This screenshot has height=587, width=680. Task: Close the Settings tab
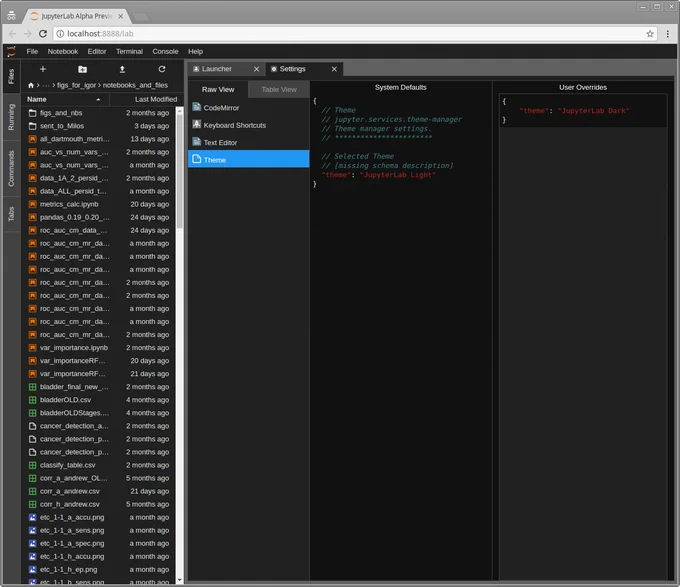pyautogui.click(x=334, y=69)
